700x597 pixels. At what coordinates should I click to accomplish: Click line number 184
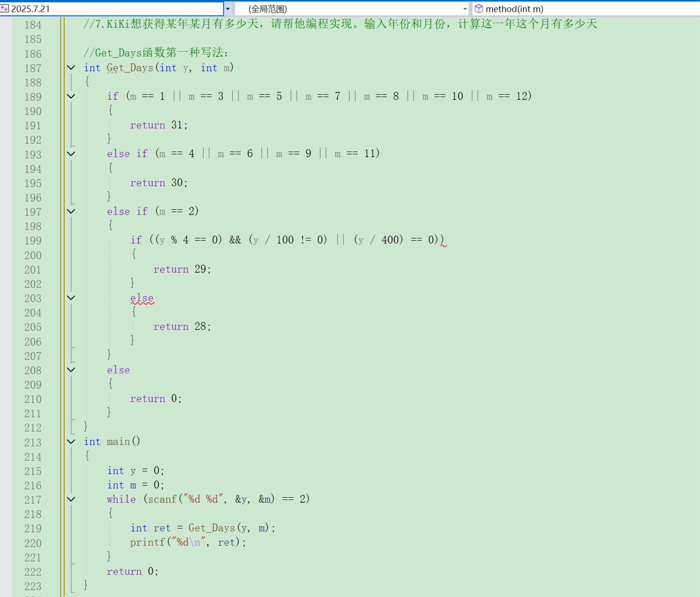[x=33, y=25]
